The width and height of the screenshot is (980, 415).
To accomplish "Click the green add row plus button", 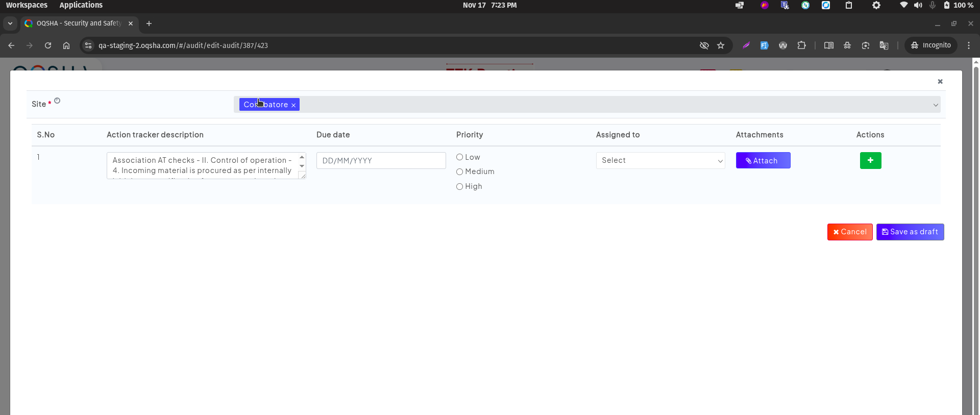I will pos(870,160).
